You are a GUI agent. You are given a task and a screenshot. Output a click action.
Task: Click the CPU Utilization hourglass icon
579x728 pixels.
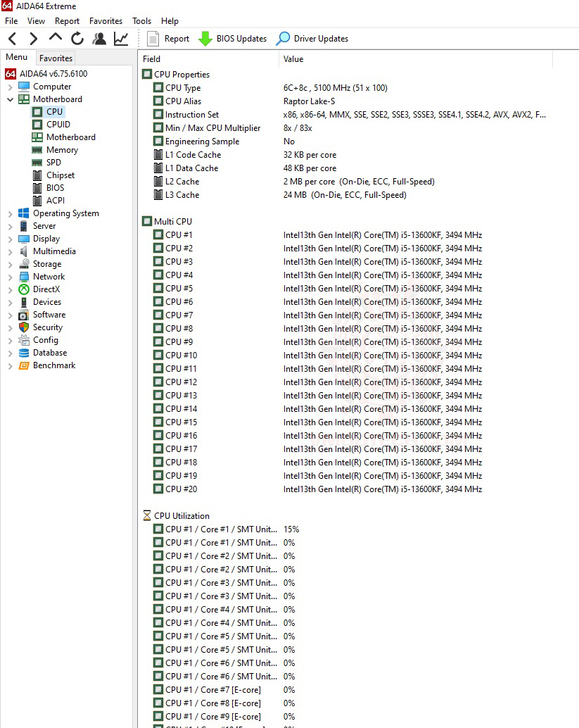tap(147, 516)
